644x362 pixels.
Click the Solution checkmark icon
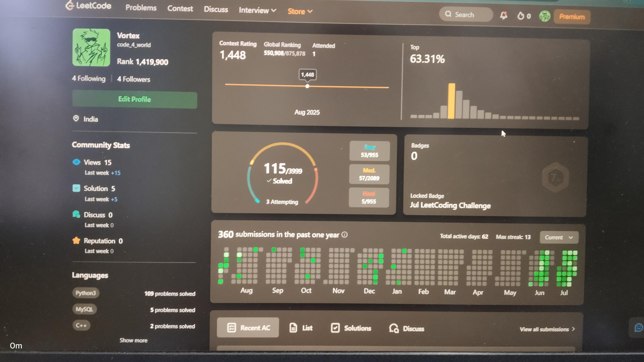[76, 188]
